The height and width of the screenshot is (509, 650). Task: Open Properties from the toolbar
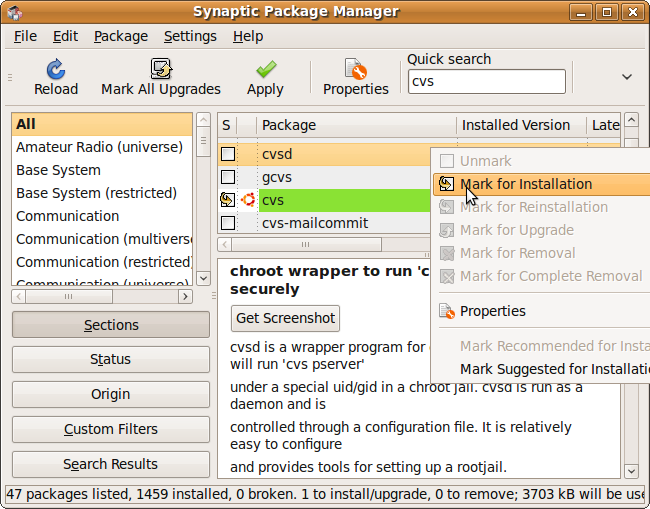(x=356, y=78)
